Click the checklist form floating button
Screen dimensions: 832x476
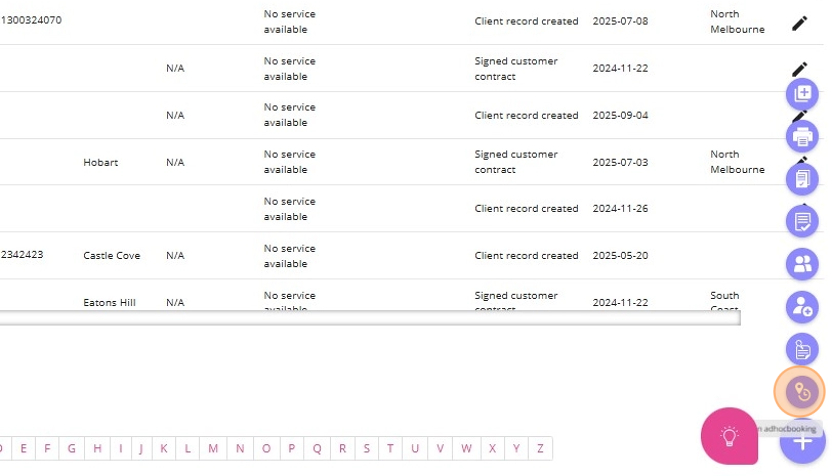802,221
